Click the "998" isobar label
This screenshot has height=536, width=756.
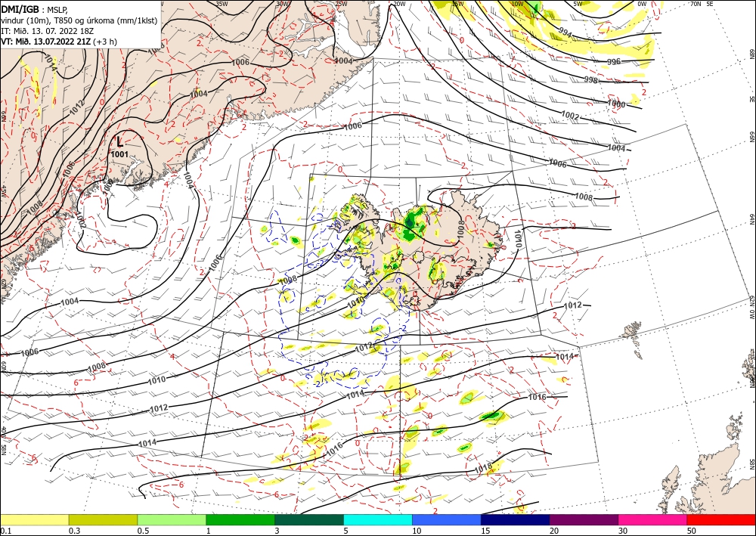(x=590, y=79)
